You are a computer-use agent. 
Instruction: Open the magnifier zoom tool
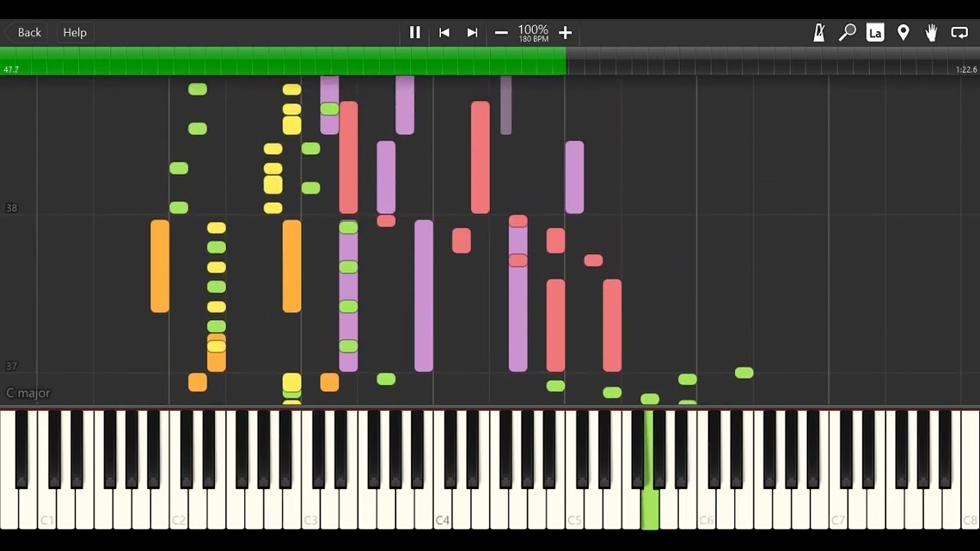click(847, 32)
